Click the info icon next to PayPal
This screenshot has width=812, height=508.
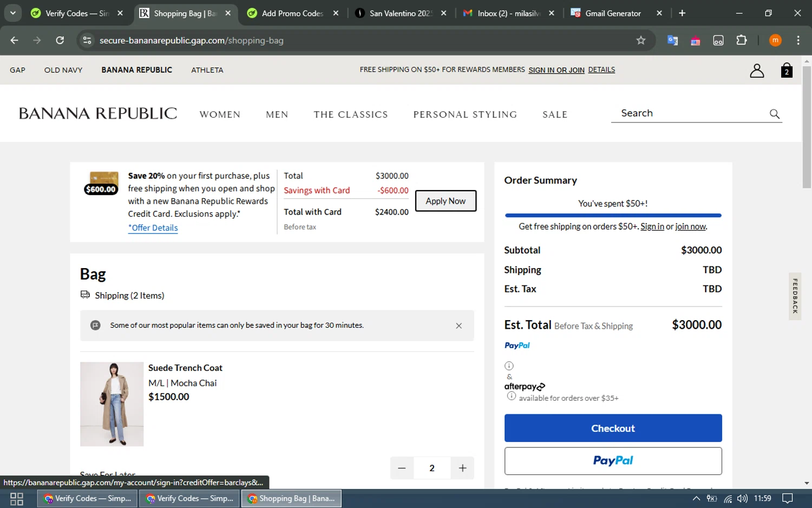tap(509, 366)
